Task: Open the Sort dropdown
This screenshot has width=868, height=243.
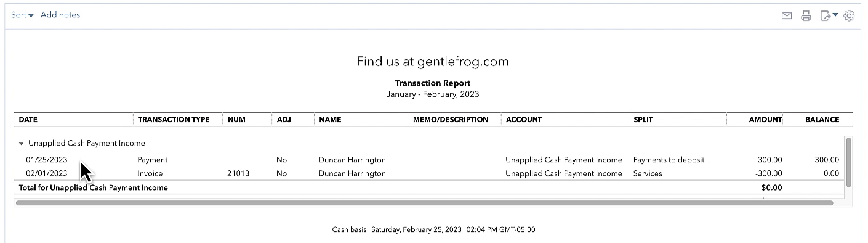Action: click(22, 15)
